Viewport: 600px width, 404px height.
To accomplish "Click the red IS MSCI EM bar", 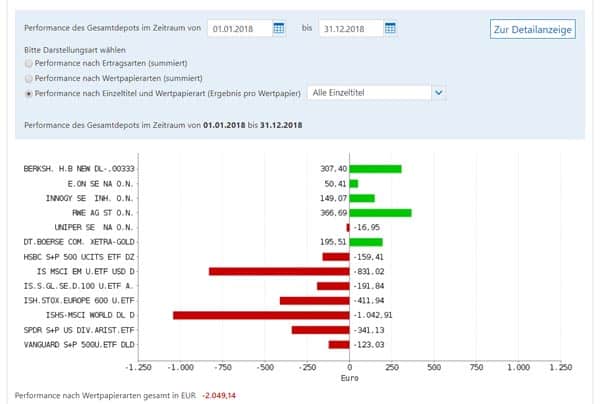I will click(x=279, y=271).
